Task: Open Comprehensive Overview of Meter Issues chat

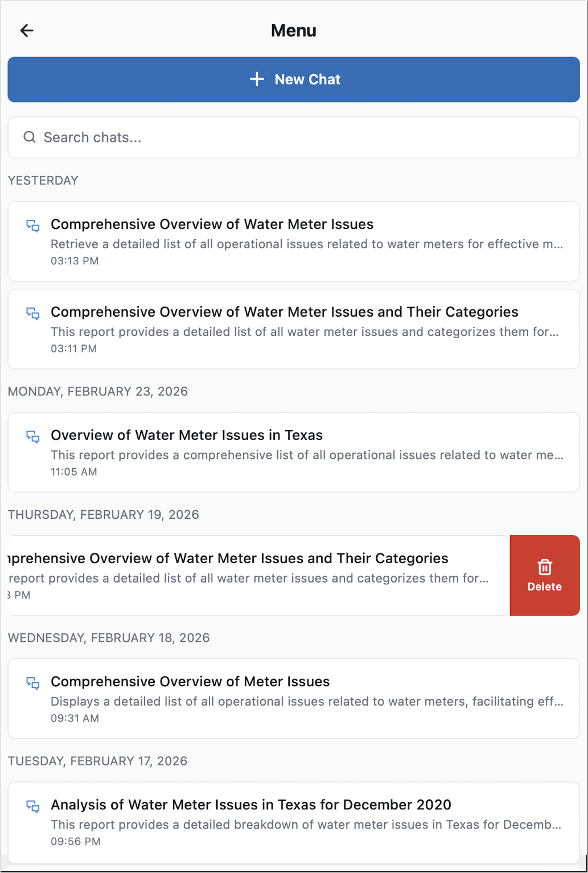Action: coord(190,682)
